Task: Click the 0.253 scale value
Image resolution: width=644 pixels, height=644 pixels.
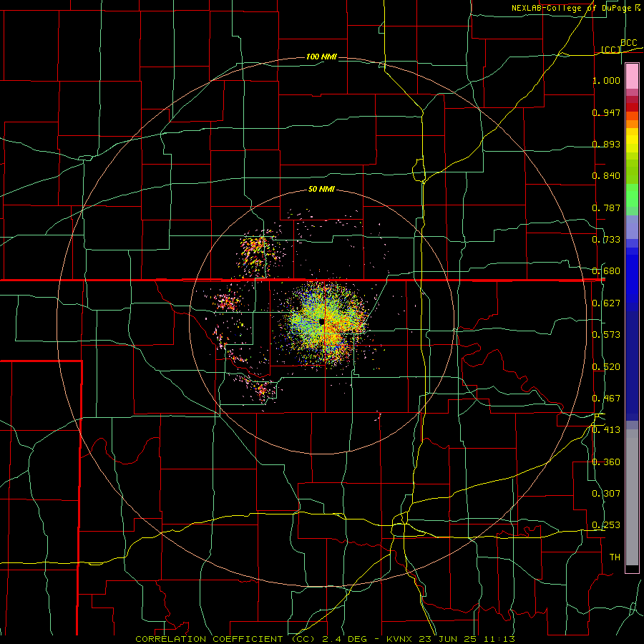Action: point(606,525)
